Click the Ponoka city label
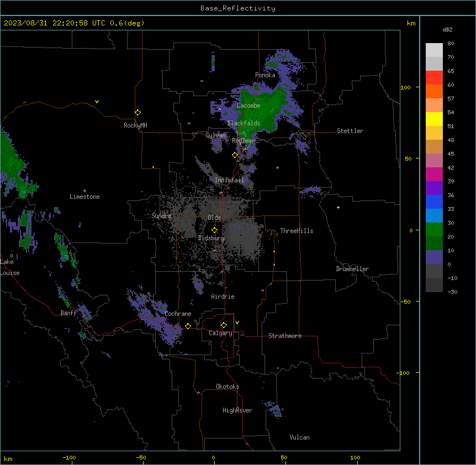Viewport: 476px width, 465px height. coord(265,75)
